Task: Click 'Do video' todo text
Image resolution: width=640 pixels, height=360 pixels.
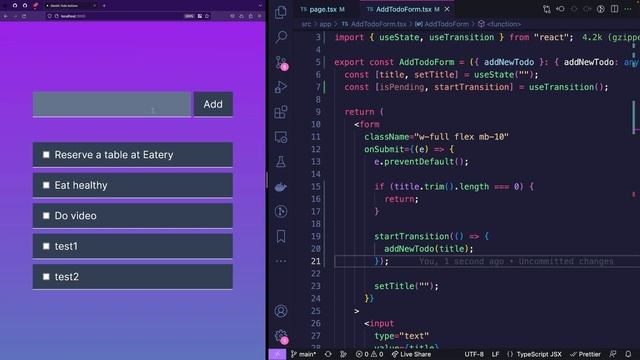Action: coord(76,216)
